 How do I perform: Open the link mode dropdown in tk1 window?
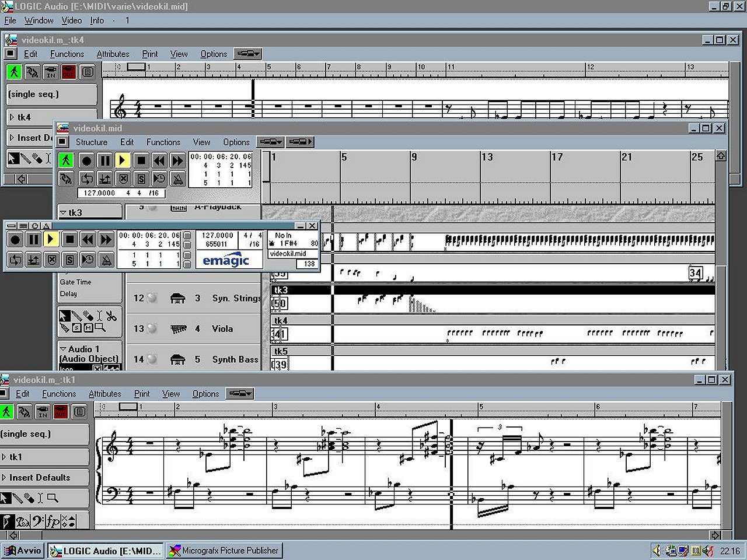(240, 394)
